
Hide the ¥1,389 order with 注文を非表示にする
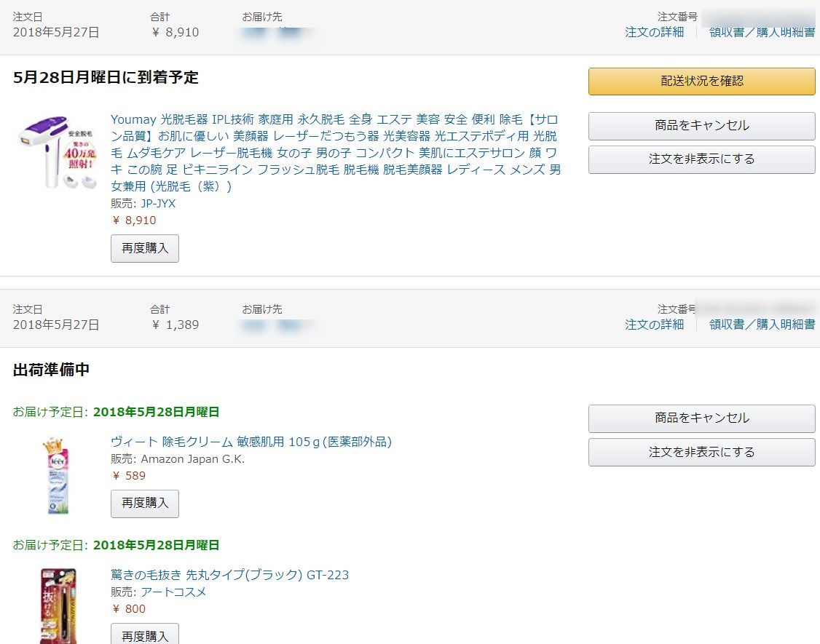pos(701,452)
